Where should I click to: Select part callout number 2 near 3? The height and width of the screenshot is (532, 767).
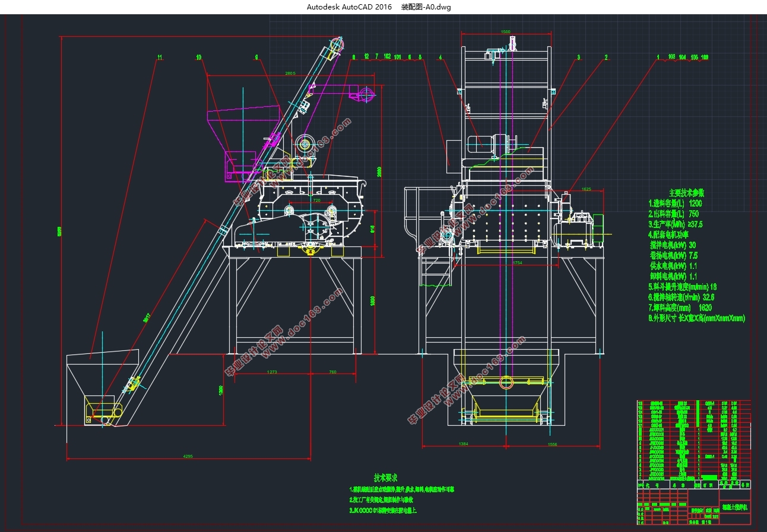606,58
